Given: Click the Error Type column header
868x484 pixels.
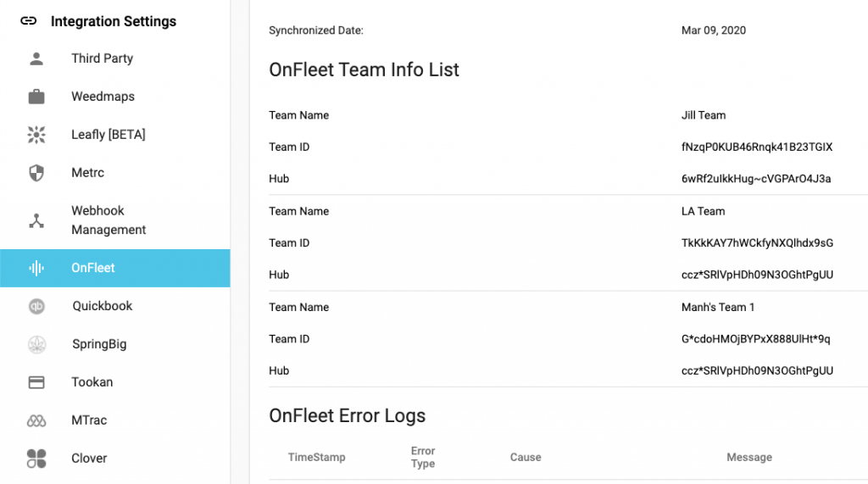Looking at the screenshot, I should coord(423,458).
